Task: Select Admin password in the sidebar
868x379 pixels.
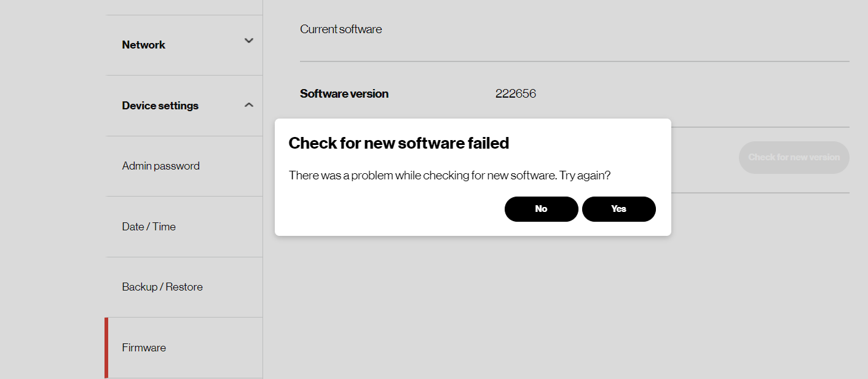Action: (160, 166)
